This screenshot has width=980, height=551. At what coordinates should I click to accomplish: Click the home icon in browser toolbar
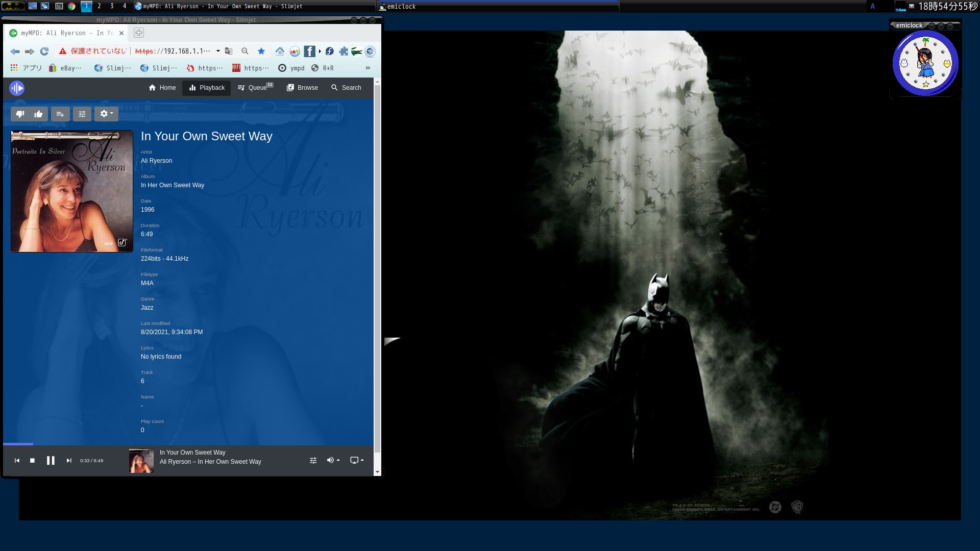(279, 51)
